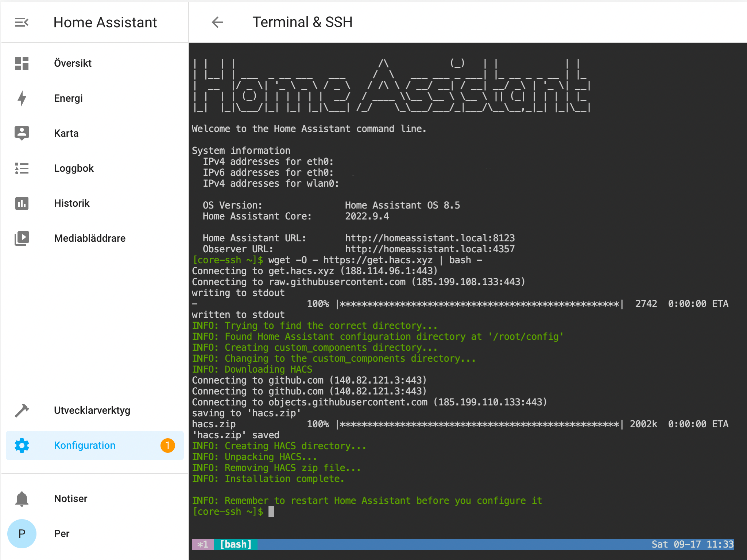The image size is (747, 560).
Task: Click the Loggbok list icon
Action: pos(22,168)
